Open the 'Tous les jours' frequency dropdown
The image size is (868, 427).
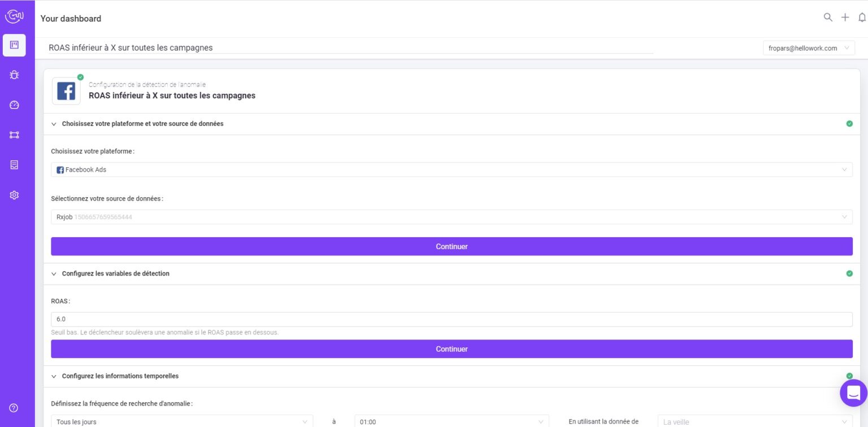(x=181, y=421)
